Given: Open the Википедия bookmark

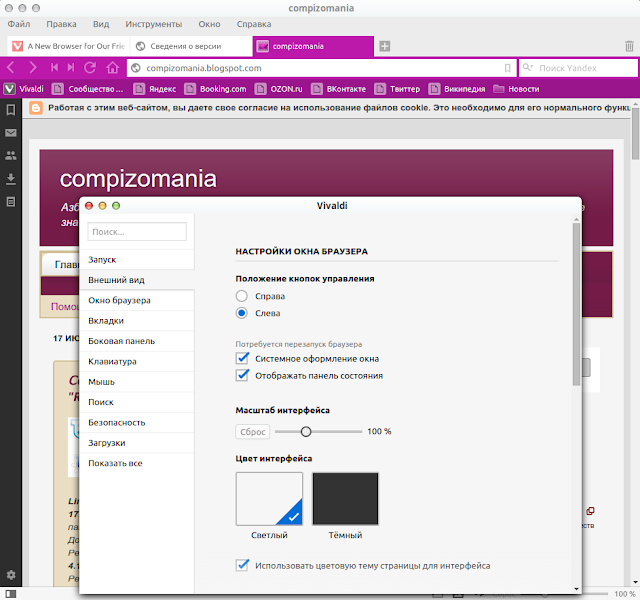Looking at the screenshot, I should click(457, 89).
